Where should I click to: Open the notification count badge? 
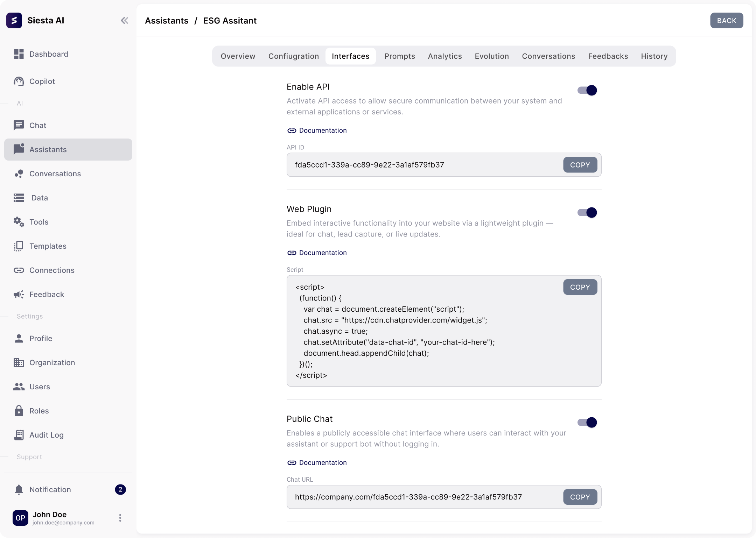[120, 489]
